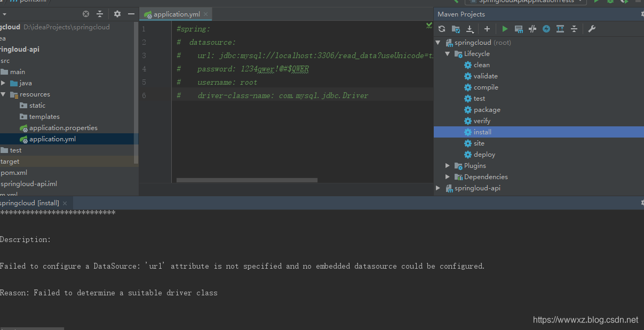Open Maven settings wrench icon

[592, 29]
